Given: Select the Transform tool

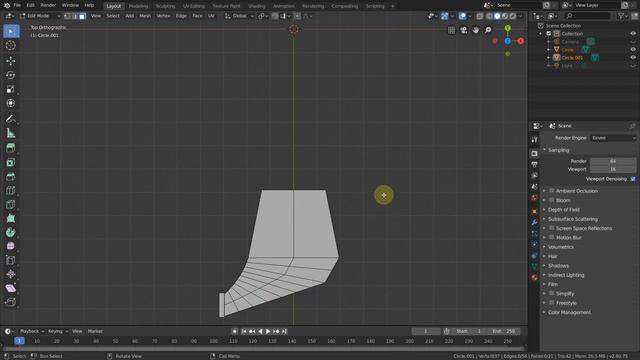Looking at the screenshot, I should click(11, 103).
